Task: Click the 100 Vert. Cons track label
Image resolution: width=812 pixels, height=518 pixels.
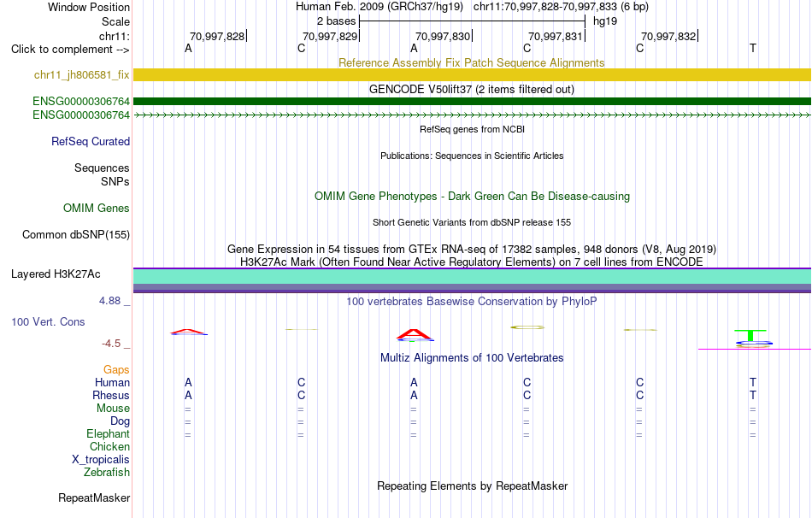Action: click(x=48, y=321)
